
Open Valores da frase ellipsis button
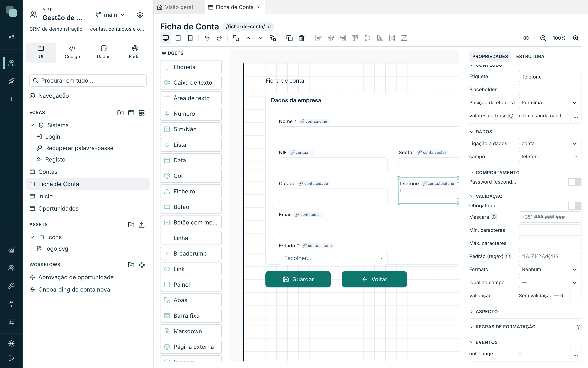point(576,116)
